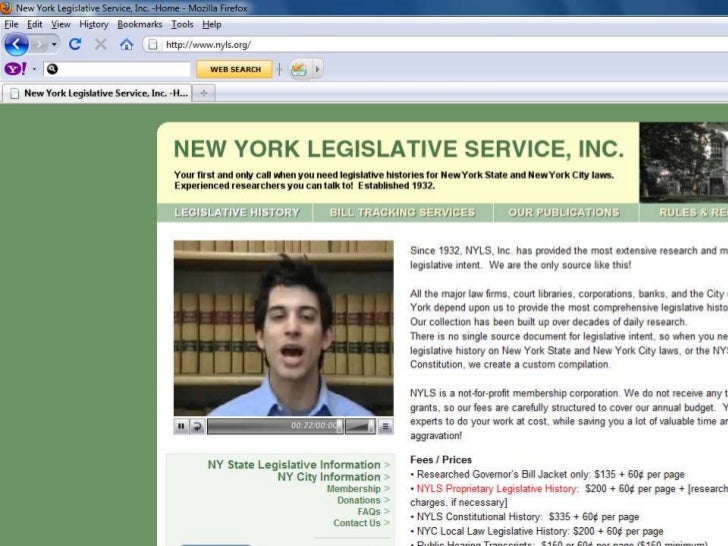Open the Bookmarks menu
728x546 pixels.
[138, 24]
